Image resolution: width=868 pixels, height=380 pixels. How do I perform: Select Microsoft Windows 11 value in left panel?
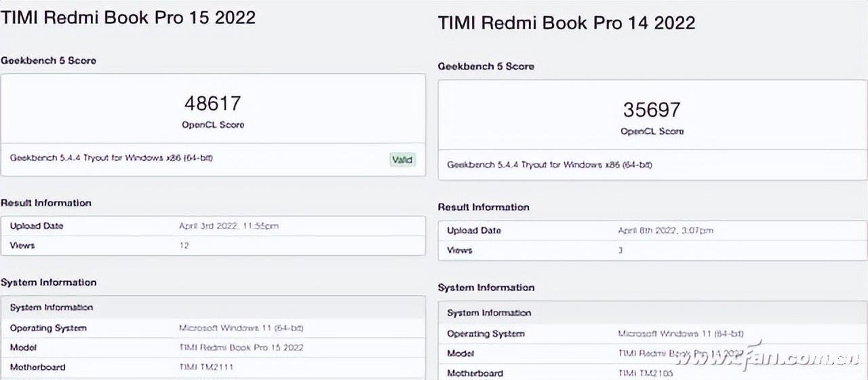(241, 328)
